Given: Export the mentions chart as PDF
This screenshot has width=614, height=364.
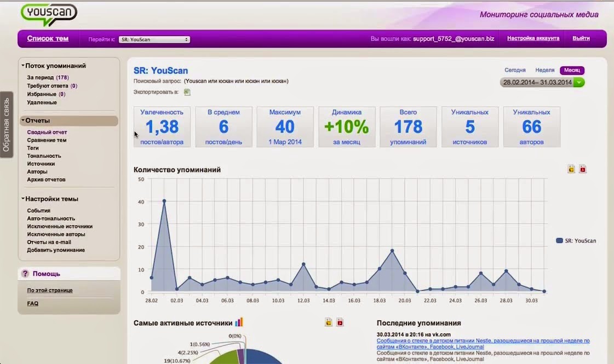Looking at the screenshot, I should [583, 169].
